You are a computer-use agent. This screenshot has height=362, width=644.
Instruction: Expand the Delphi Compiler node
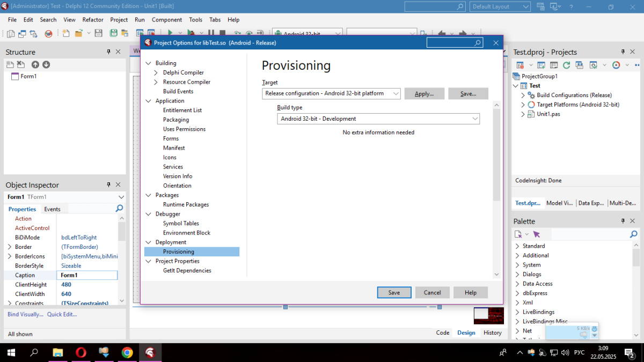tap(156, 72)
